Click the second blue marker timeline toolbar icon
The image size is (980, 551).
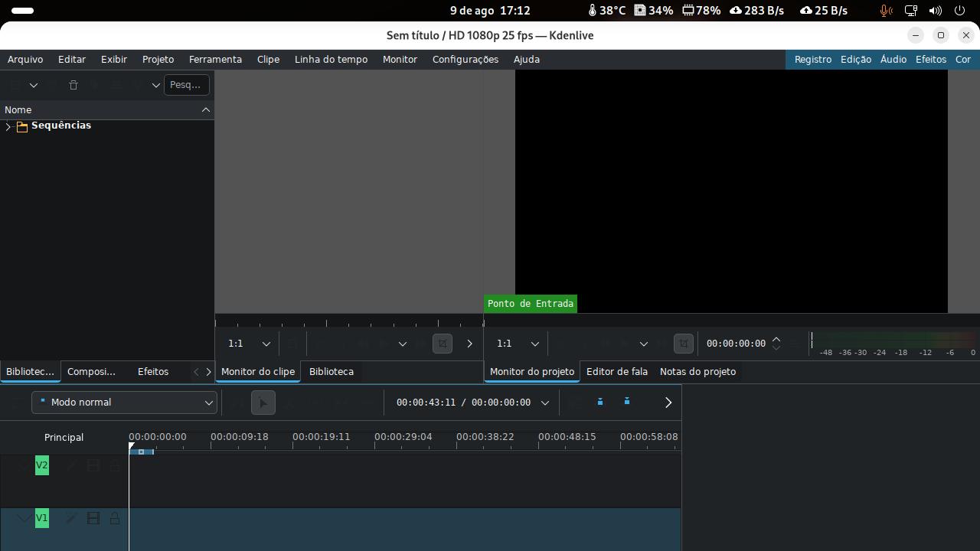tap(627, 402)
